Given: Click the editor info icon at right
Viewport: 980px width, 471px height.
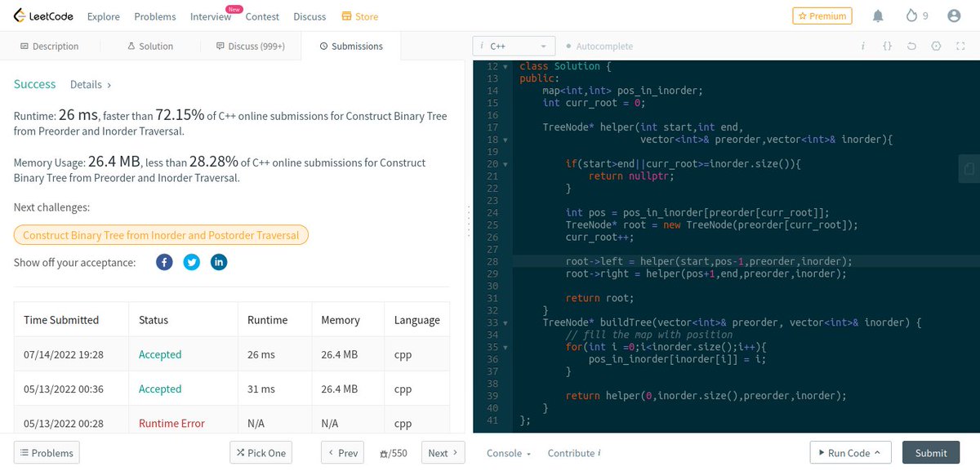Looking at the screenshot, I should coord(863,47).
